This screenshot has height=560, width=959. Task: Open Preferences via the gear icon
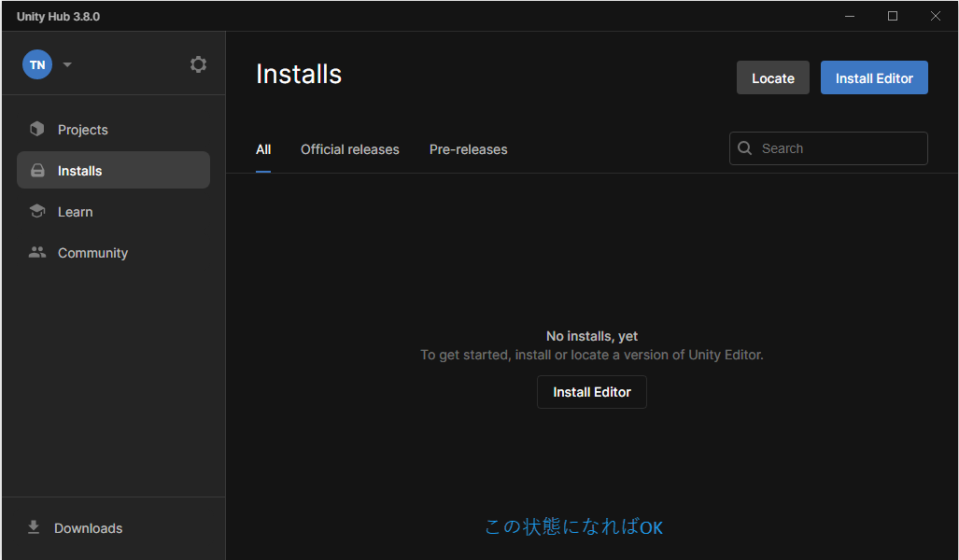[x=198, y=64]
